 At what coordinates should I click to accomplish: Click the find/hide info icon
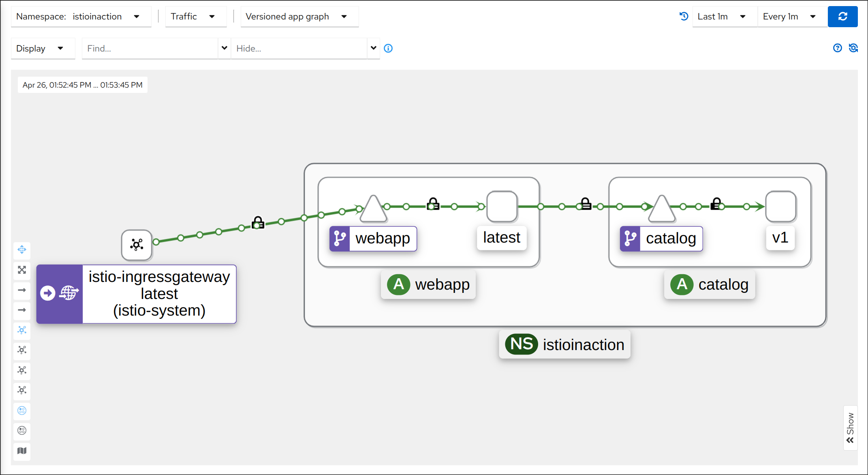[x=388, y=48]
